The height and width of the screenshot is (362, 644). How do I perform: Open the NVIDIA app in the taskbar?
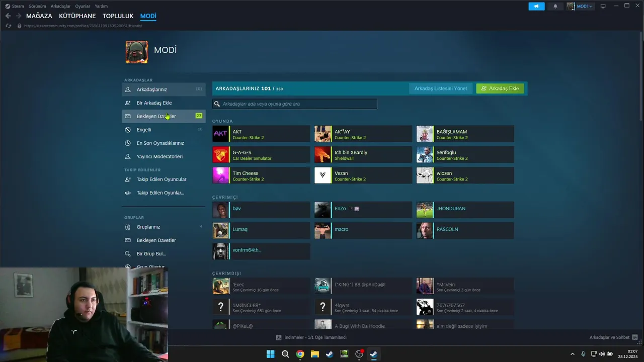point(344,354)
